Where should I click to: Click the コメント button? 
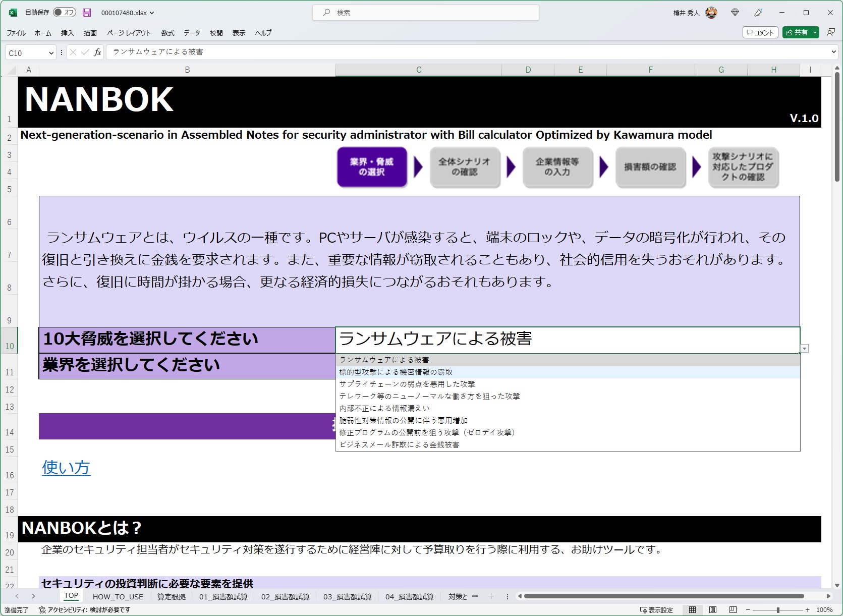click(x=760, y=32)
